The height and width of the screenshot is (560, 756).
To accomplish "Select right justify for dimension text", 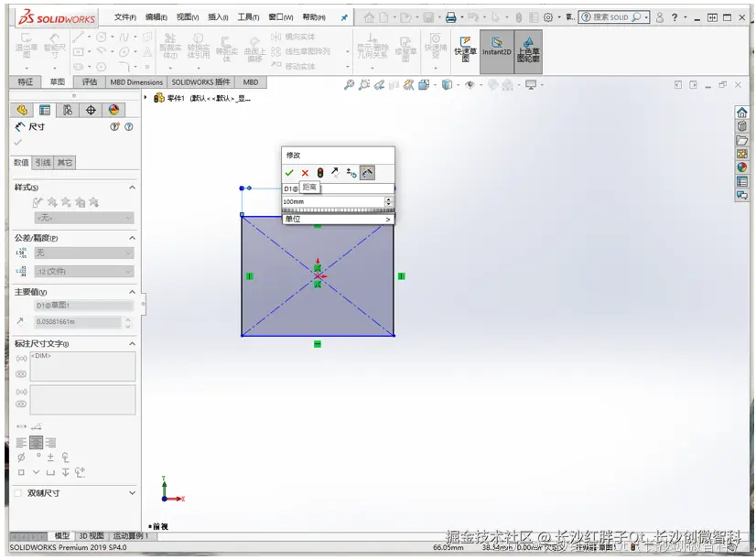I will [x=50, y=442].
